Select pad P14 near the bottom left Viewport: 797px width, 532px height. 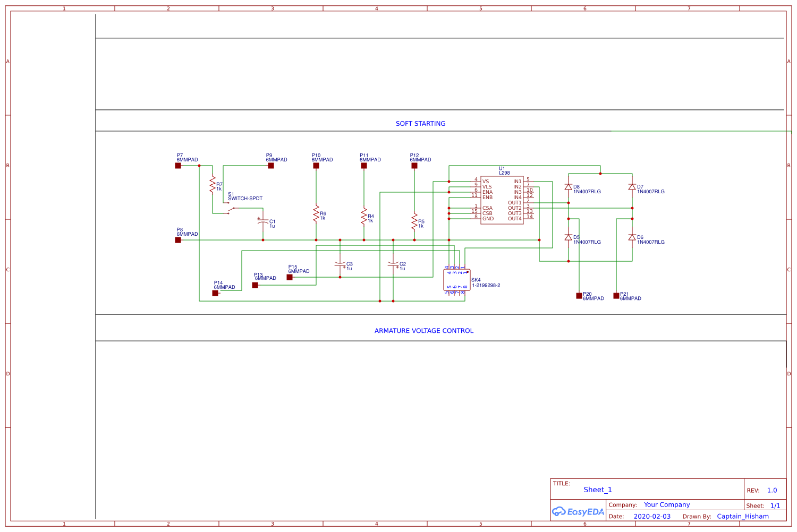[x=215, y=293]
